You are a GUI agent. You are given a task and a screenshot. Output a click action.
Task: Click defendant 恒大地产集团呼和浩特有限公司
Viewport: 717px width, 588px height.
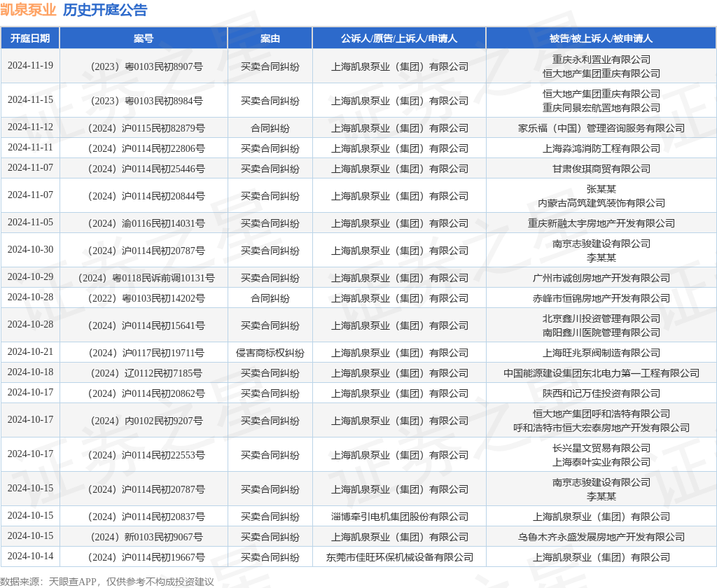tap(601, 414)
